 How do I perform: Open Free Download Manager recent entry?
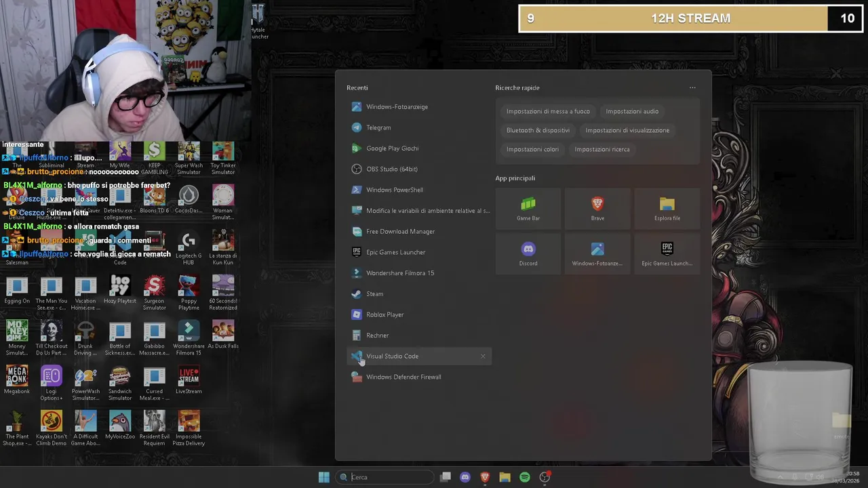pos(418,231)
